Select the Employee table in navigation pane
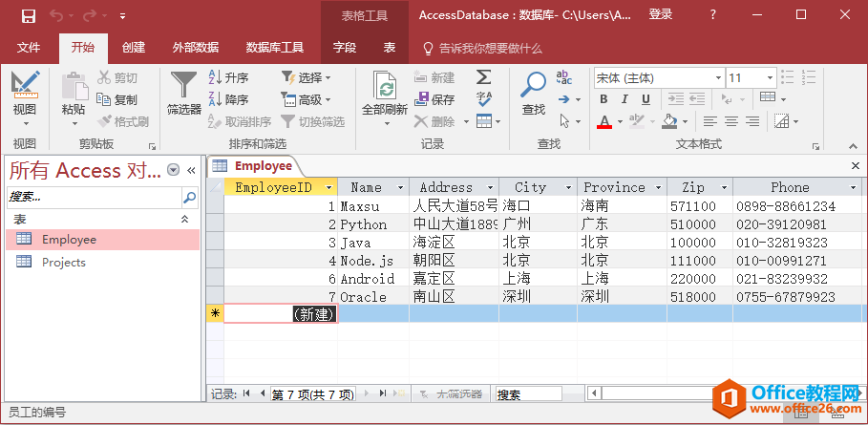Screen dimensions: 868x425 point(102,240)
